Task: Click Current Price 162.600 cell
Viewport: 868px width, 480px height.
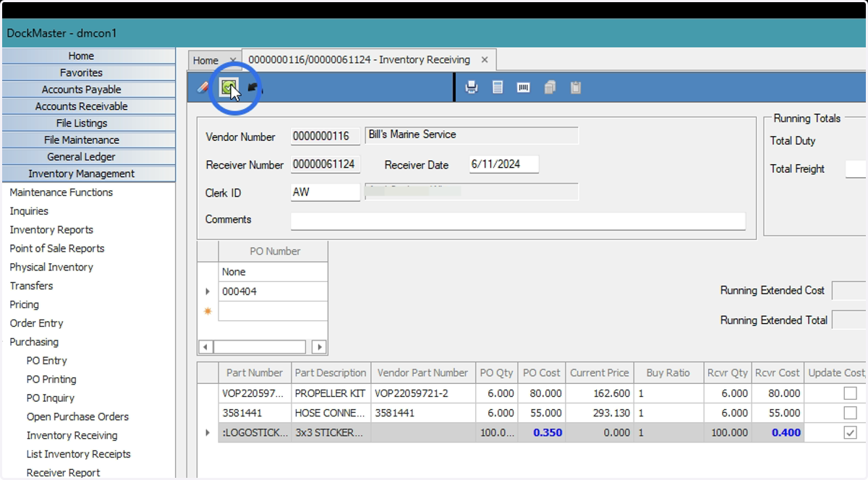Action: (599, 393)
